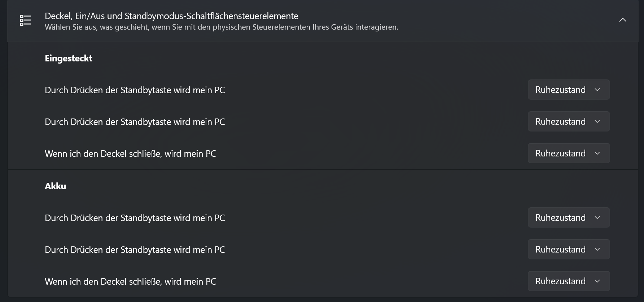Image resolution: width=644 pixels, height=302 pixels.
Task: Click the chevron arrow of Akku's first Standbytaste dropdown
Action: 597,218
